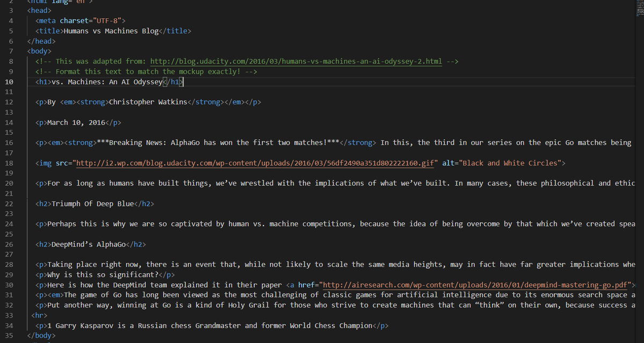Viewport: 644px width, 343px height.
Task: Click heading text 'vs. Machines: An AI Odyssey'
Action: 107,82
